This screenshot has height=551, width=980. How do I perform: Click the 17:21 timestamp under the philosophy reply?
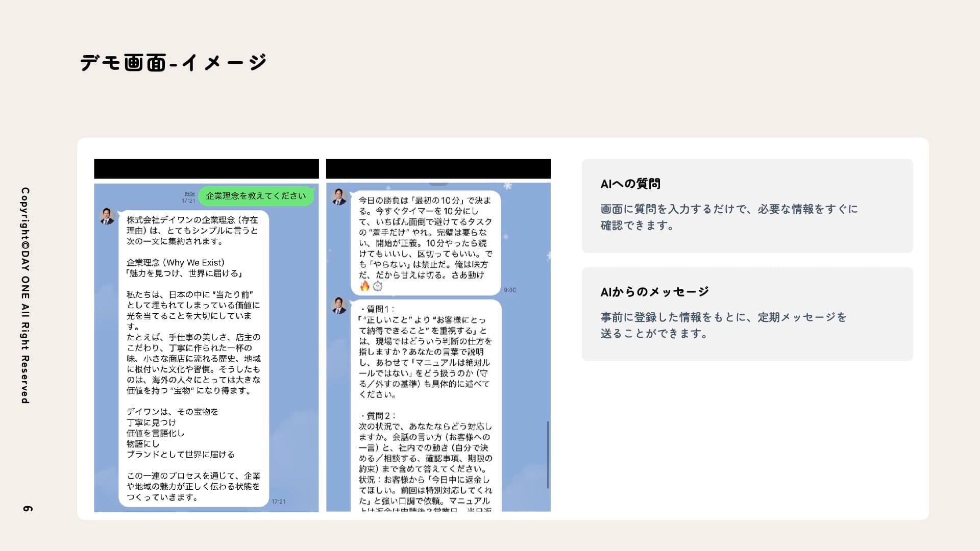pos(278,501)
